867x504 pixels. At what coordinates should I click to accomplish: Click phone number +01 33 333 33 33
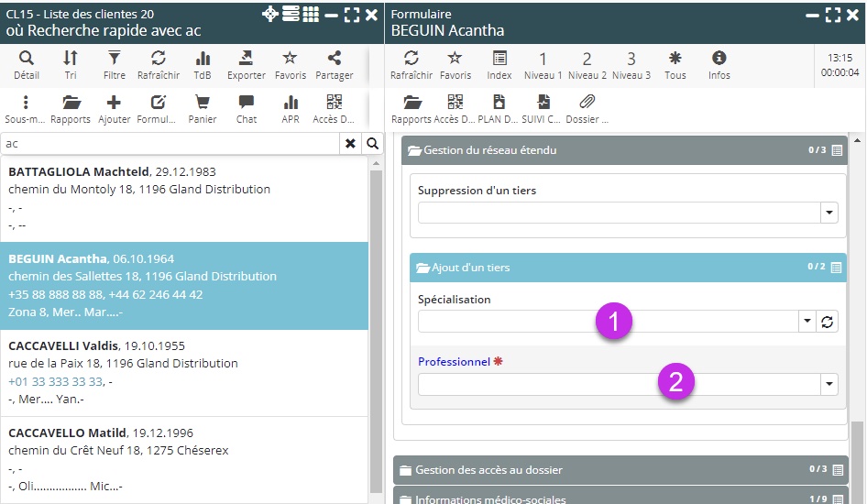55,381
